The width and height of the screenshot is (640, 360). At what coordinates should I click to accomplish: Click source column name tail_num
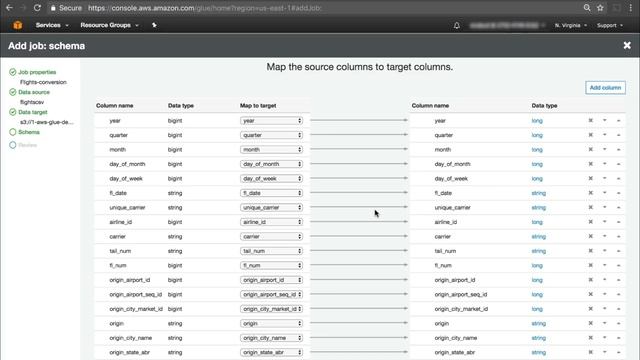[120, 251]
